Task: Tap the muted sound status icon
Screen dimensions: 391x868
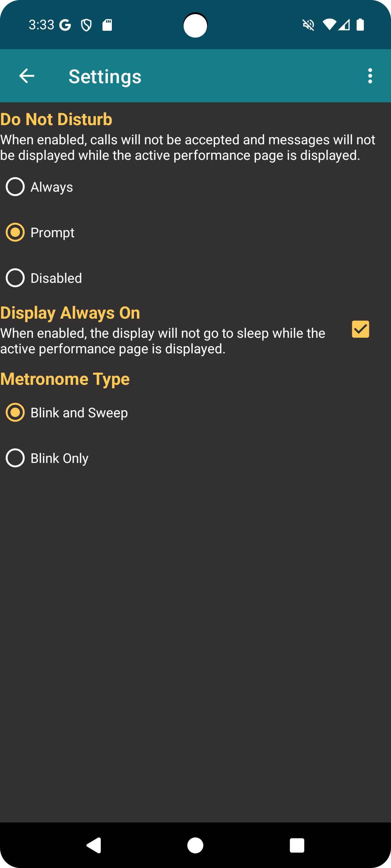Action: coord(308,25)
